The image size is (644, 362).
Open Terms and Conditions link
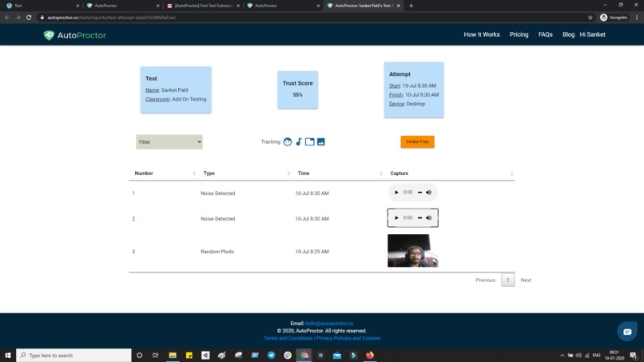288,338
